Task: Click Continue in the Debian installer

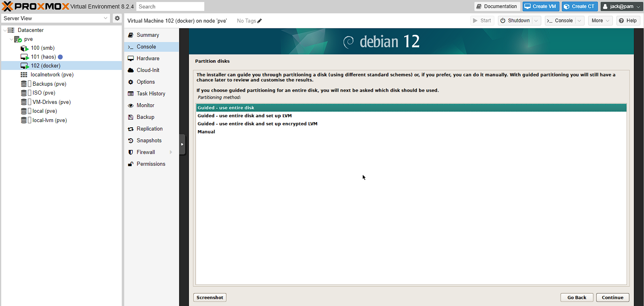Action: point(612,298)
